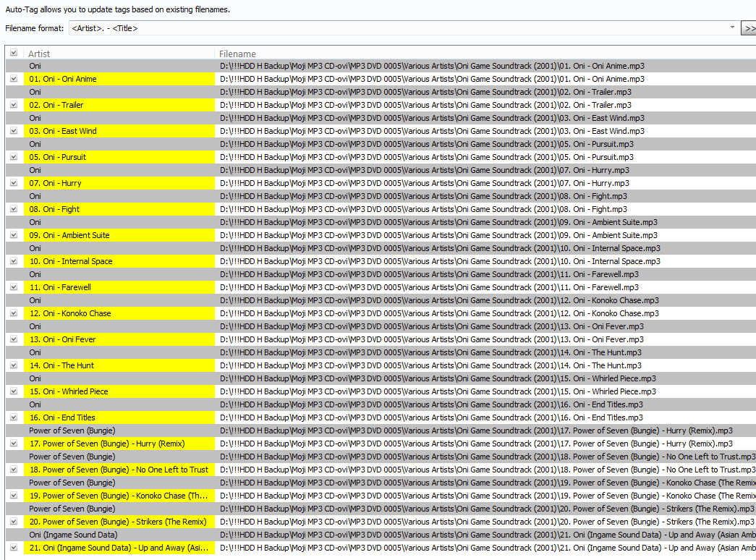Toggle checkbox for '12. Oni - Konoko Chase'

point(14,313)
